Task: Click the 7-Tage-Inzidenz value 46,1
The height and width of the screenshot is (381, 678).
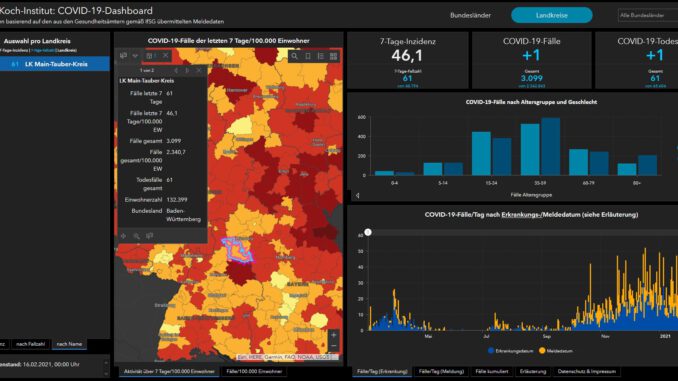Action: 407,55
